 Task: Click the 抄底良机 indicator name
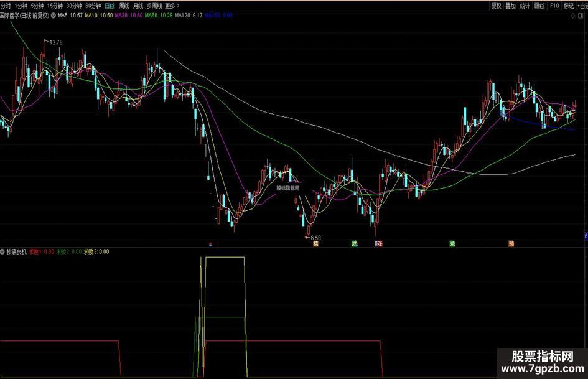coord(17,251)
